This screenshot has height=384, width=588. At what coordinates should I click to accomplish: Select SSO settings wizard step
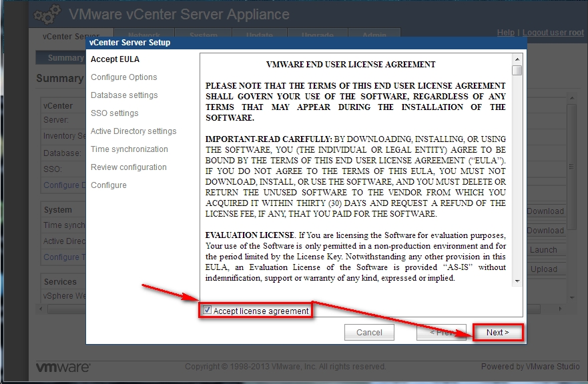click(114, 113)
